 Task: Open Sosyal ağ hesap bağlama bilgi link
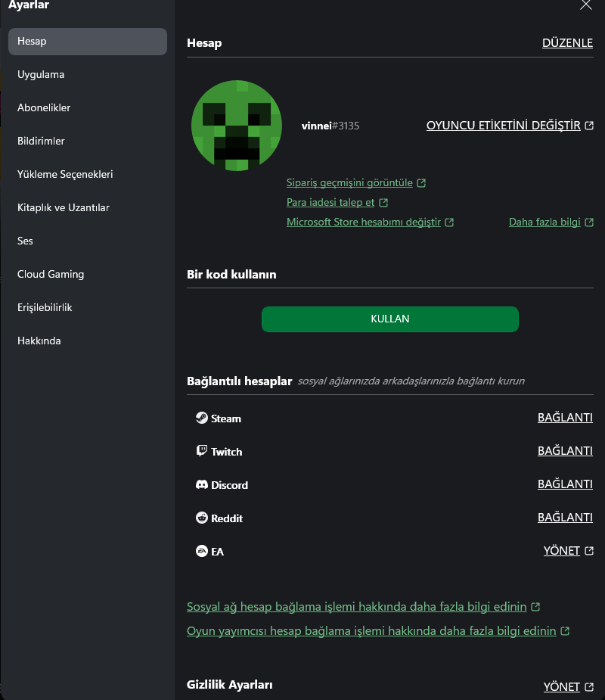point(356,607)
